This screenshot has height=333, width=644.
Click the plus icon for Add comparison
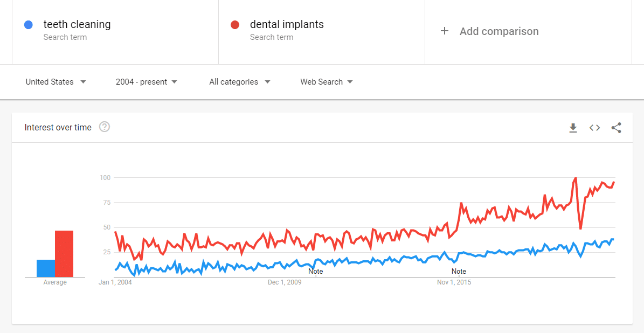pos(445,31)
